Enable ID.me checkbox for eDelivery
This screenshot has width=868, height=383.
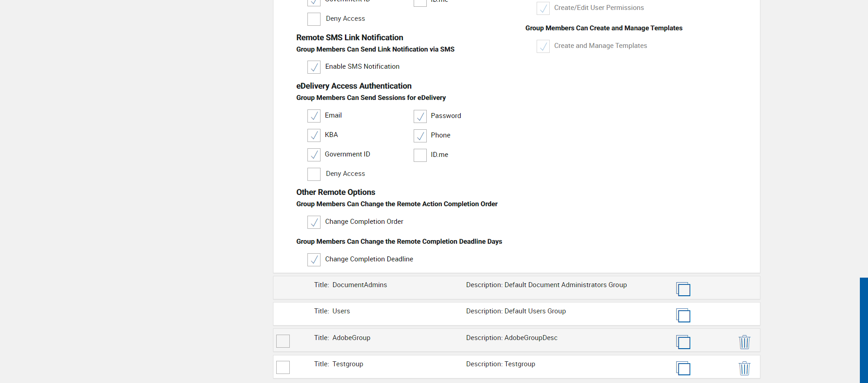pyautogui.click(x=420, y=155)
